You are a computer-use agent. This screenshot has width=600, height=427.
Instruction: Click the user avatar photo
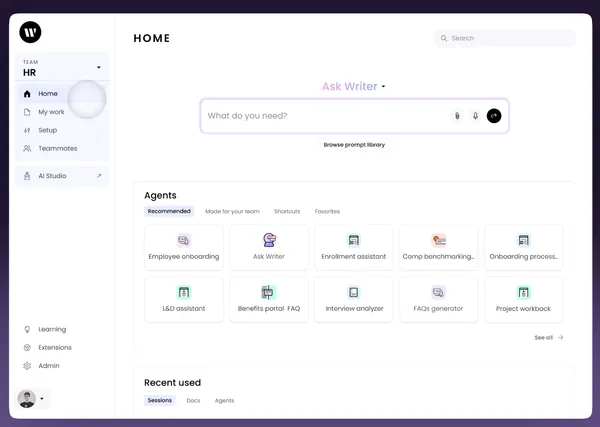click(27, 399)
